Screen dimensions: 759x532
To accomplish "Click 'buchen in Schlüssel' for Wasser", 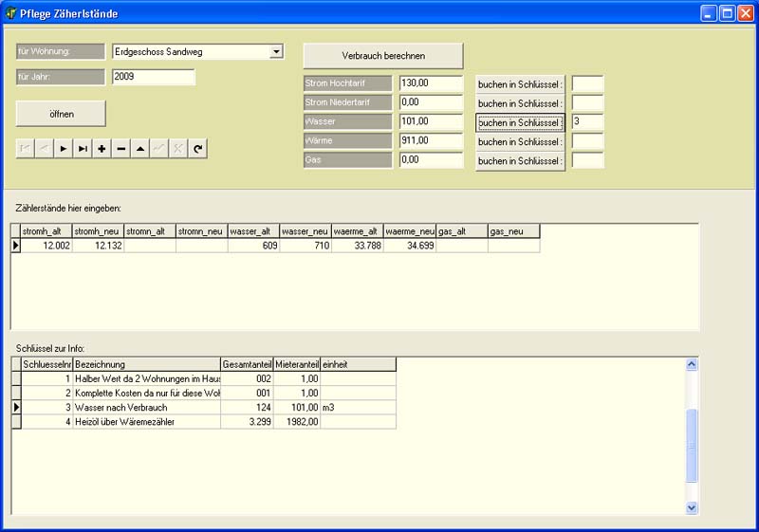I will click(520, 123).
